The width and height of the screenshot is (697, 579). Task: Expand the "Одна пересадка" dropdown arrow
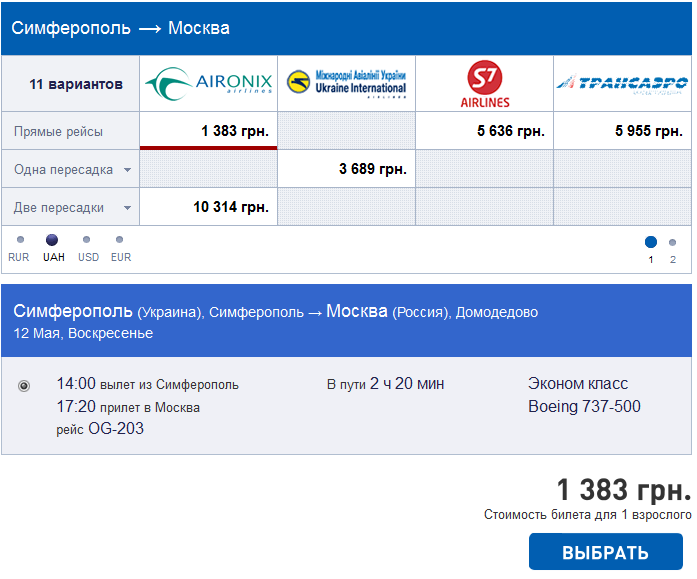(x=128, y=170)
